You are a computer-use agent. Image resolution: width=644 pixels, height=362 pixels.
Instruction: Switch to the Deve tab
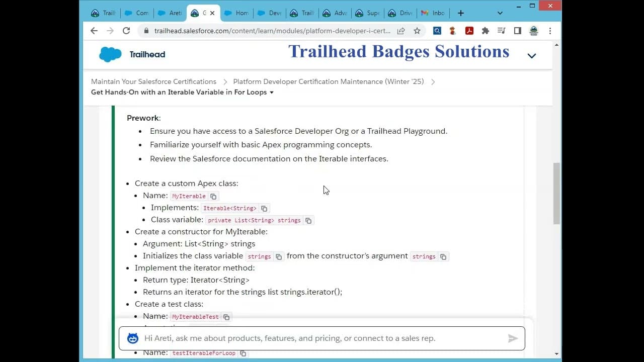coord(269,13)
